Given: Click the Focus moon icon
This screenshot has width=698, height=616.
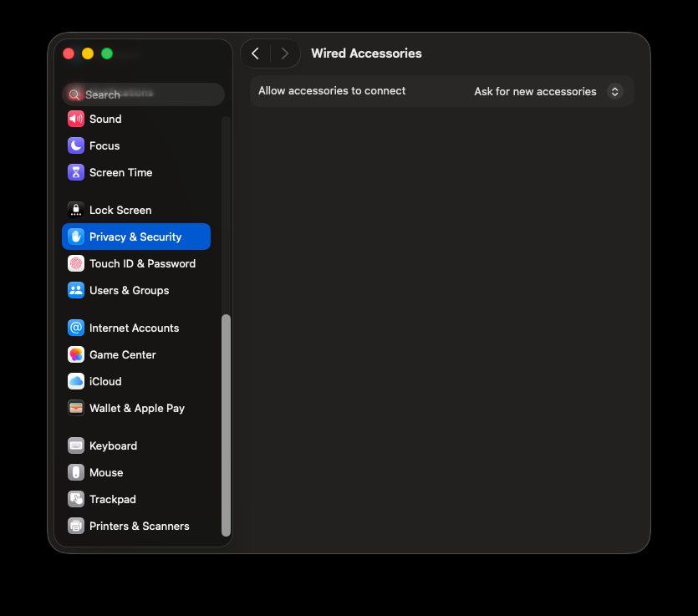Looking at the screenshot, I should [76, 145].
